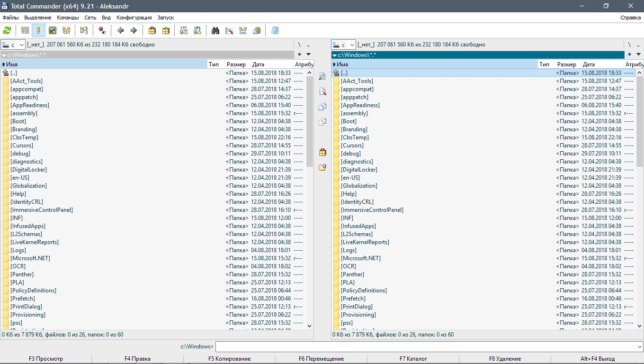Click the green Refresh (reread source) icon
The width and height of the screenshot is (644, 364).
[7, 30]
